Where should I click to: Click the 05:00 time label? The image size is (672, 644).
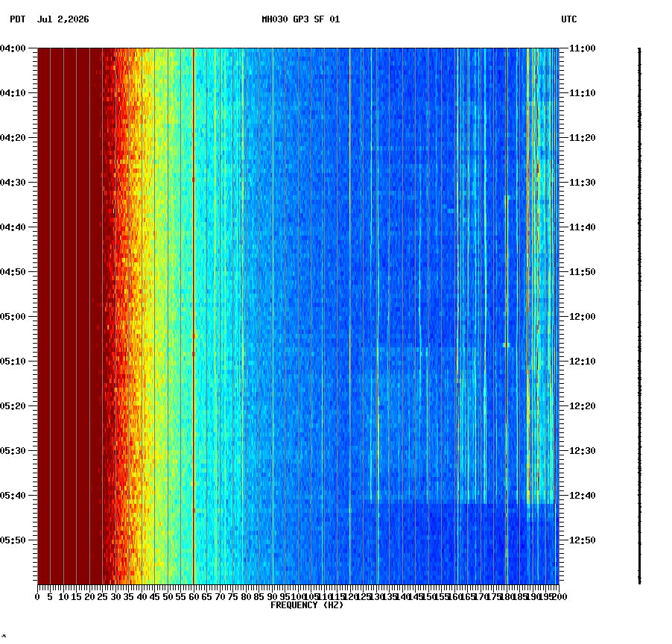coord(13,317)
